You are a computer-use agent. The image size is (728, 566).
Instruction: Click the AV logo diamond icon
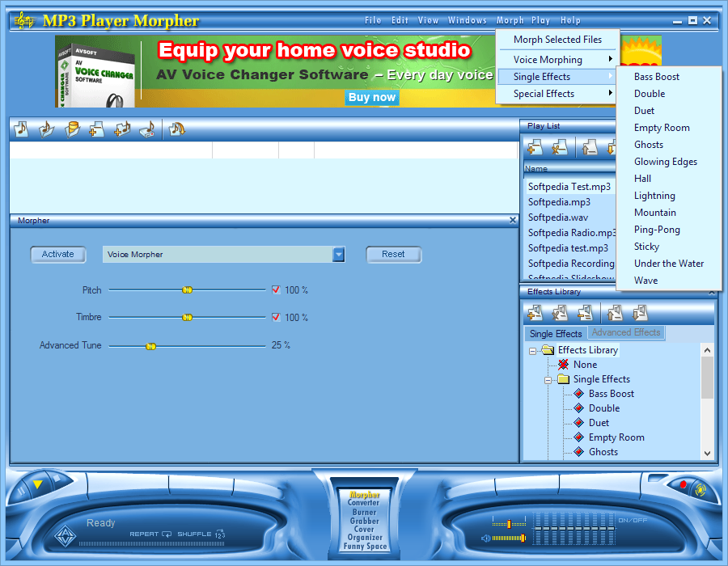pyautogui.click(x=65, y=537)
